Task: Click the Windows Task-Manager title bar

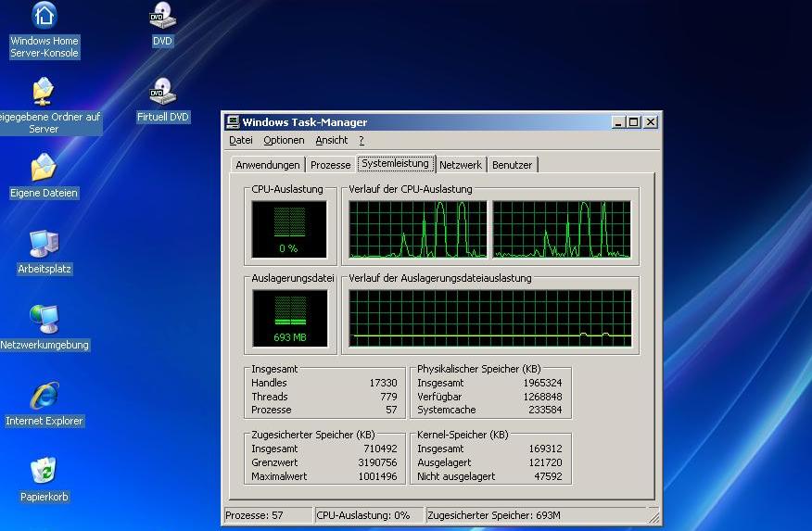Action: pos(440,122)
